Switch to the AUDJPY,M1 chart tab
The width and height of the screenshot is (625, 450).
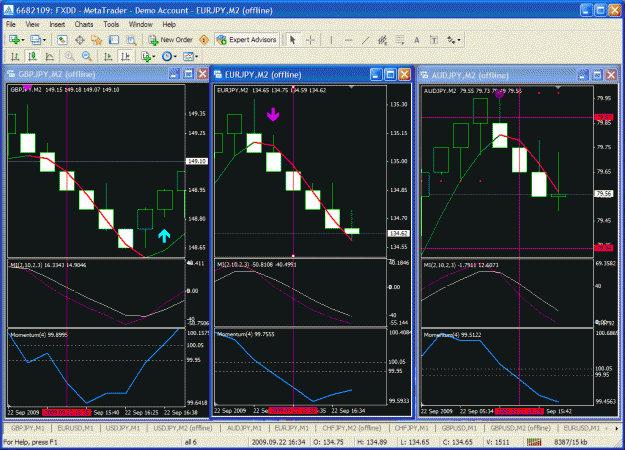click(244, 428)
